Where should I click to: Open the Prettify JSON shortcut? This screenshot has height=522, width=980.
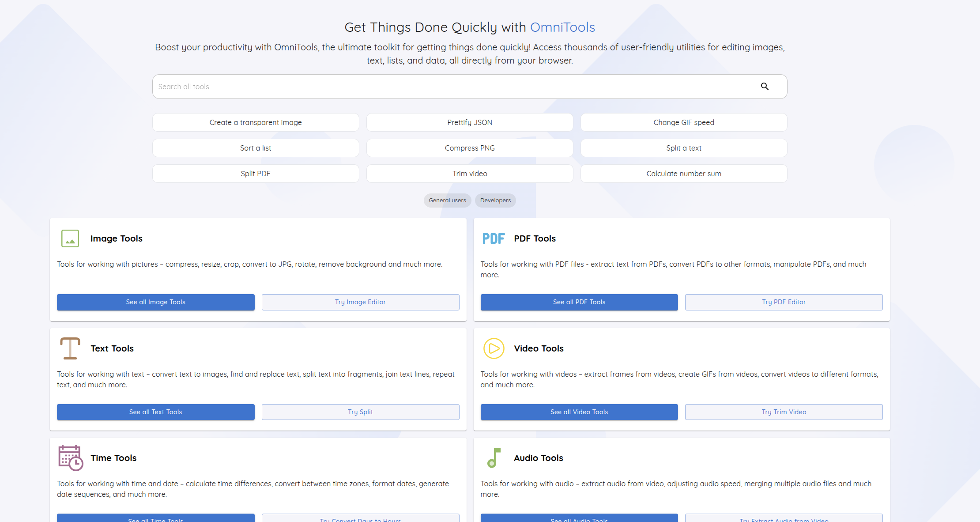(470, 122)
